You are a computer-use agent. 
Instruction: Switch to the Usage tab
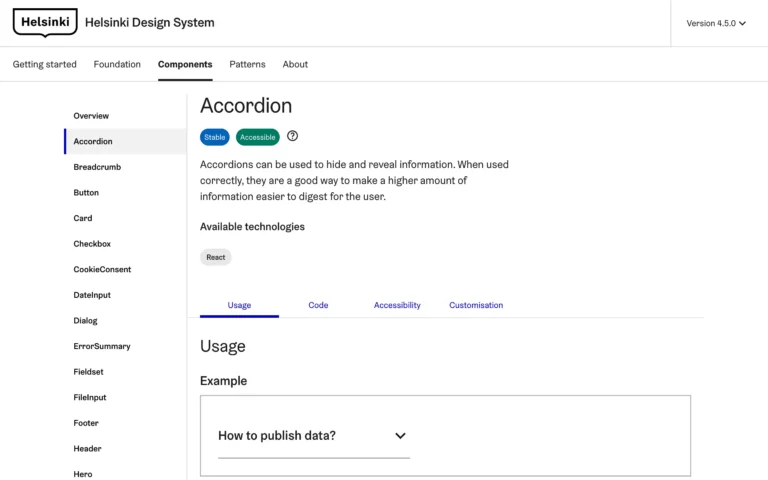239,305
